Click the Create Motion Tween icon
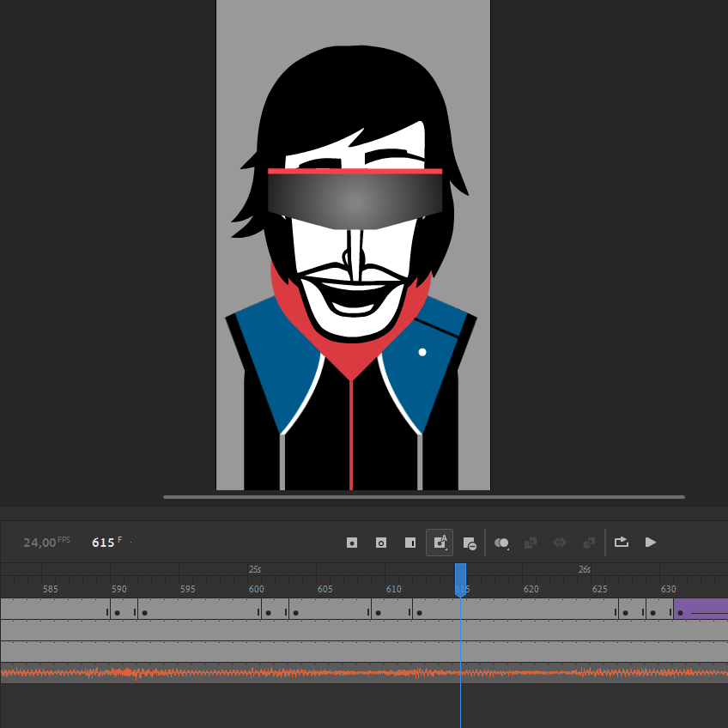The height and width of the screenshot is (728, 728). [x=560, y=543]
